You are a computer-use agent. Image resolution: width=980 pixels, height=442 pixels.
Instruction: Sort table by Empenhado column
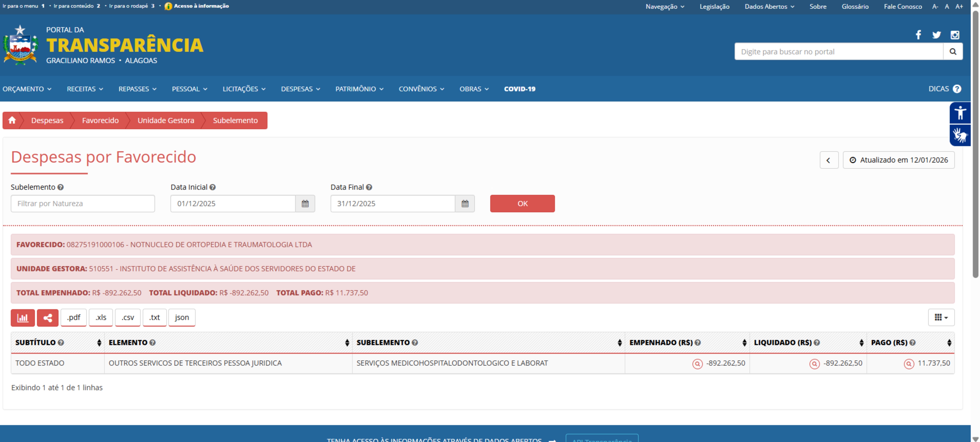pyautogui.click(x=744, y=343)
